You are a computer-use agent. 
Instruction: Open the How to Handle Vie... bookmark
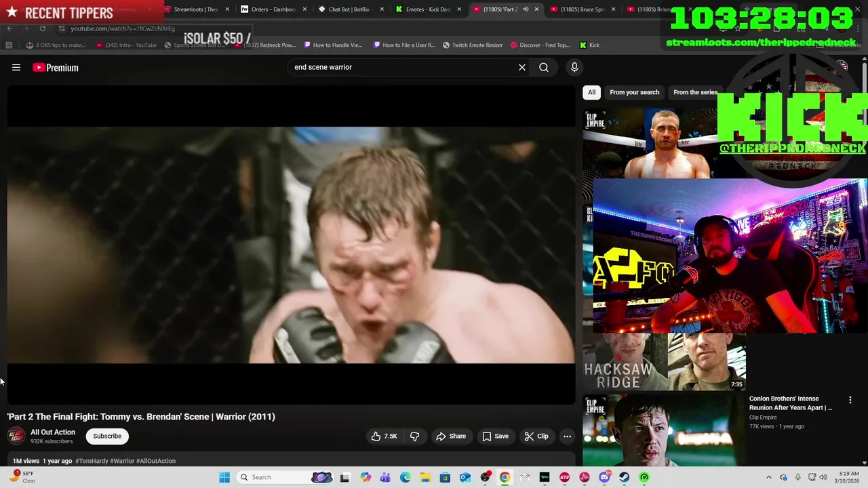click(333, 45)
